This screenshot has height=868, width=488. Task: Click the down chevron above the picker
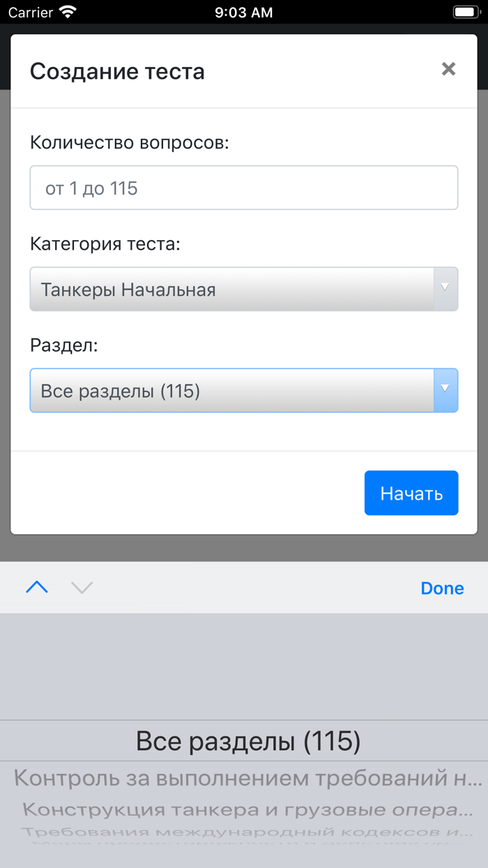pos(82,588)
